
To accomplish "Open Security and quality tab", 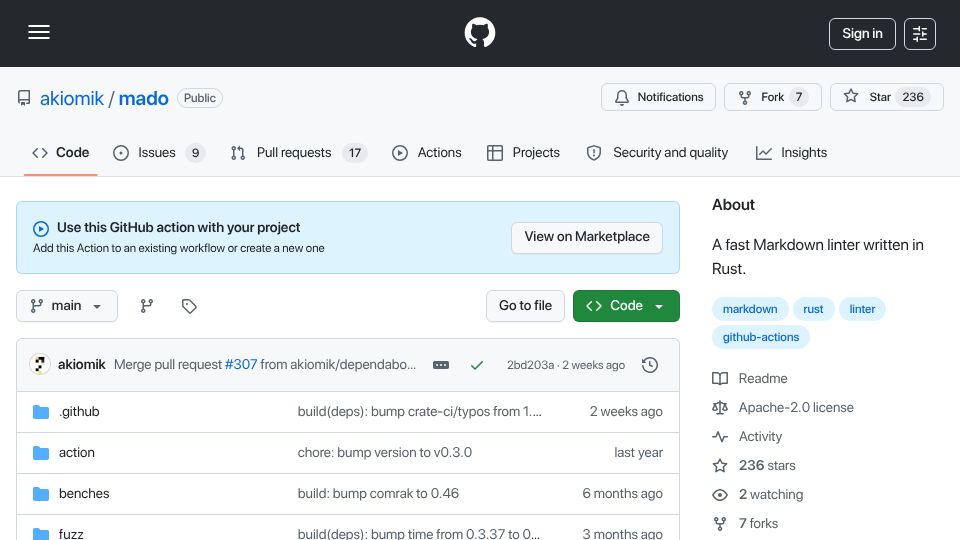I will pos(658,152).
